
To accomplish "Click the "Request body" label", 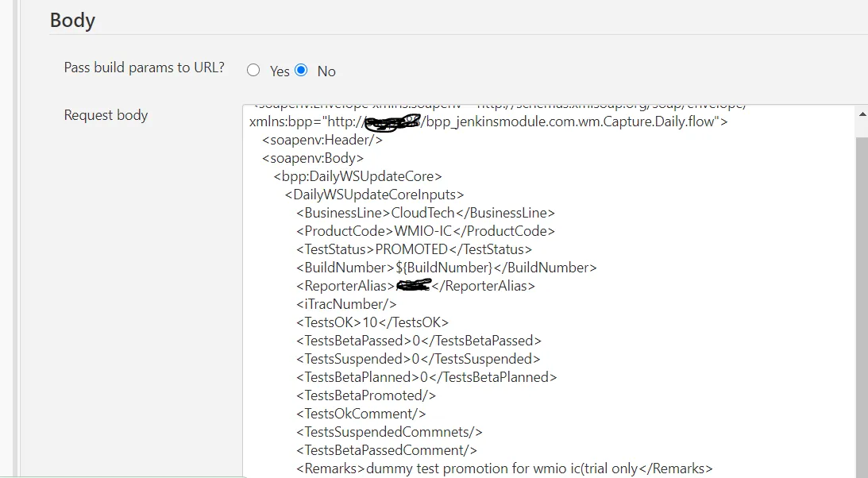I will pos(106,115).
